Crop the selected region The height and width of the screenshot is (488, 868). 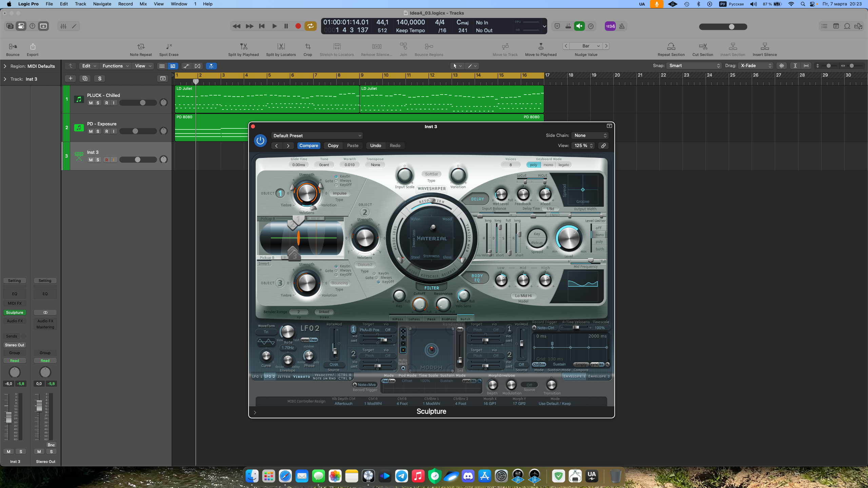308,49
